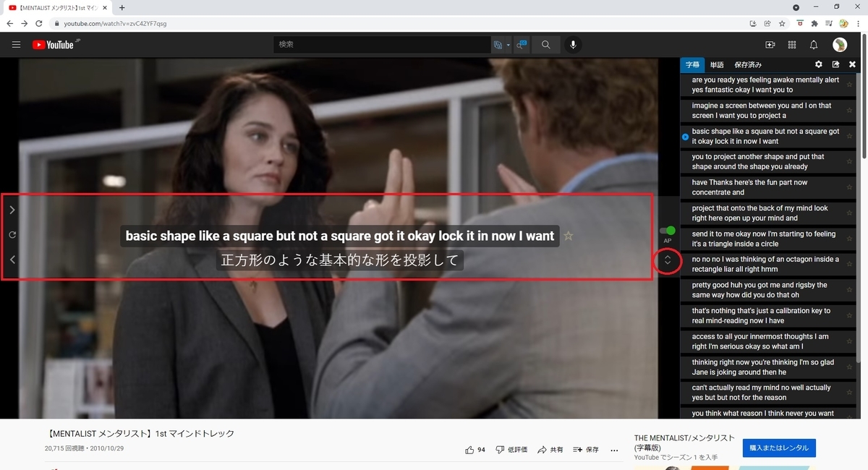The width and height of the screenshot is (868, 470).
Task: Bookmark this page with star icon
Action: 782,23
